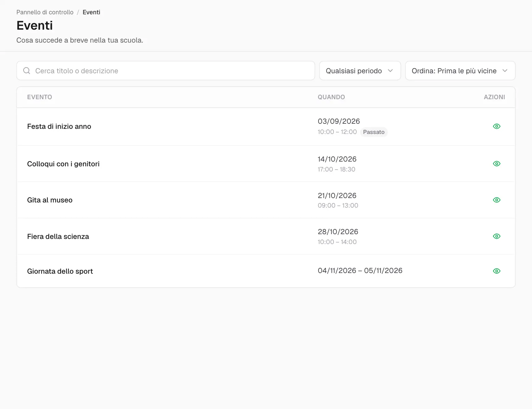View the Giornata dello sport event
Image resolution: width=532 pixels, height=409 pixels.
[497, 271]
